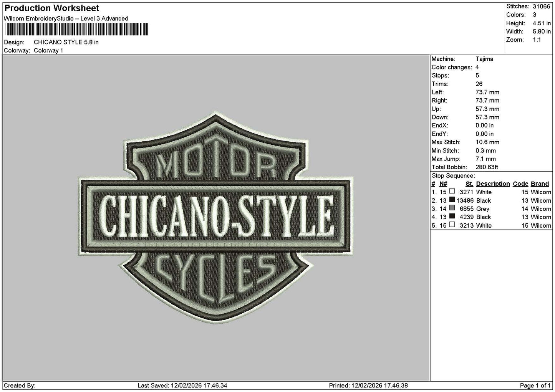Click the Trims value 26

[x=479, y=84]
